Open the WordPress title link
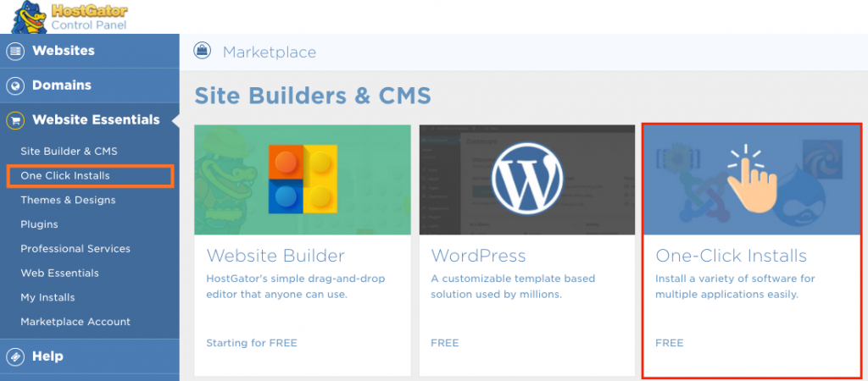This screenshot has width=868, height=381. (x=478, y=256)
